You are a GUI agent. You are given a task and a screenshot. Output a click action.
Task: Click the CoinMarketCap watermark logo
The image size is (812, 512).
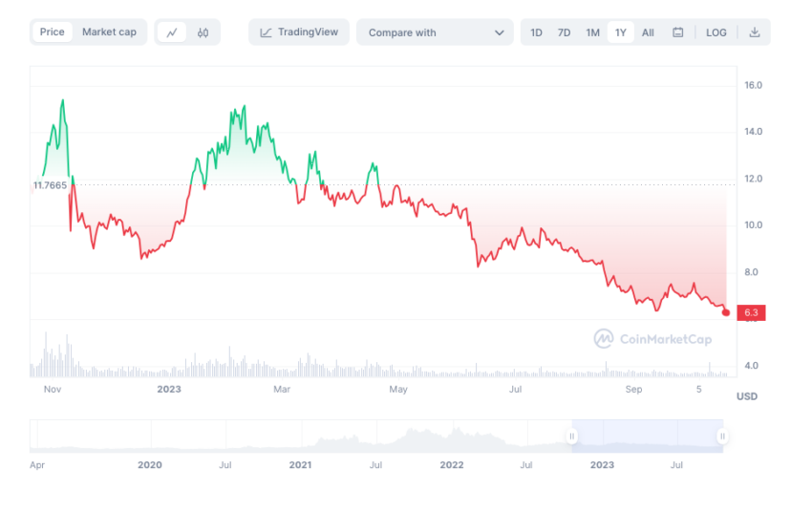click(x=653, y=338)
